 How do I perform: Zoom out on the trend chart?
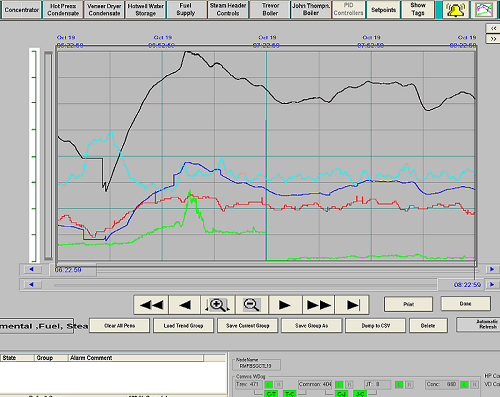251,305
